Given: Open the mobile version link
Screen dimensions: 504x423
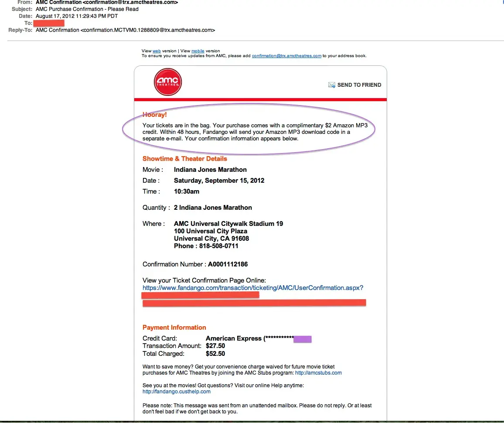Looking at the screenshot, I should click(x=198, y=51).
